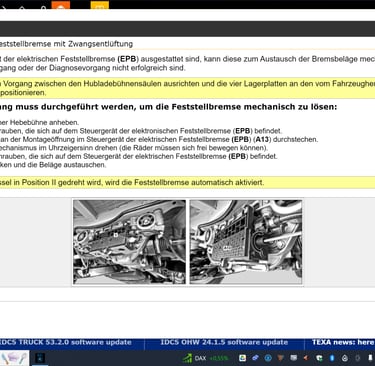
Task: Select the step ending "(A13) durchstechen."
Action: click(x=159, y=139)
